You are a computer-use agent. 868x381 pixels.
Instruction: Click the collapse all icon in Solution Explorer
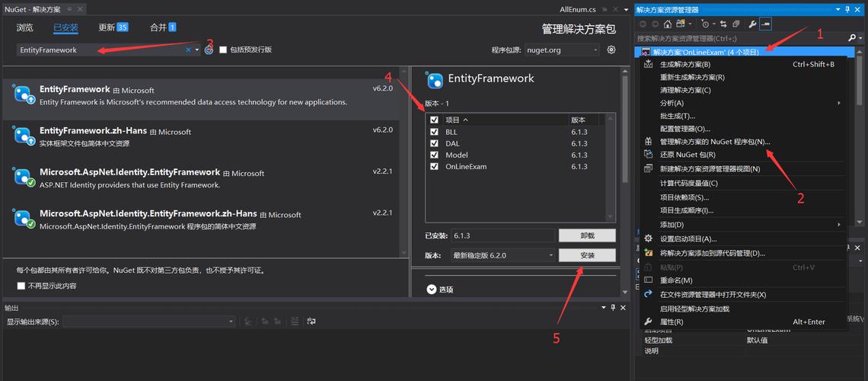click(x=736, y=24)
